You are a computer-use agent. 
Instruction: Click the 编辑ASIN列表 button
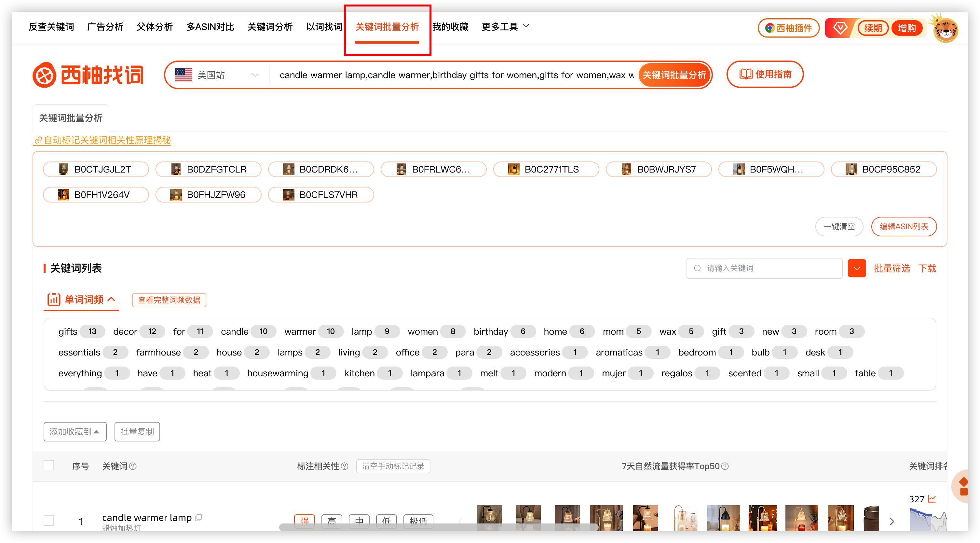click(904, 226)
